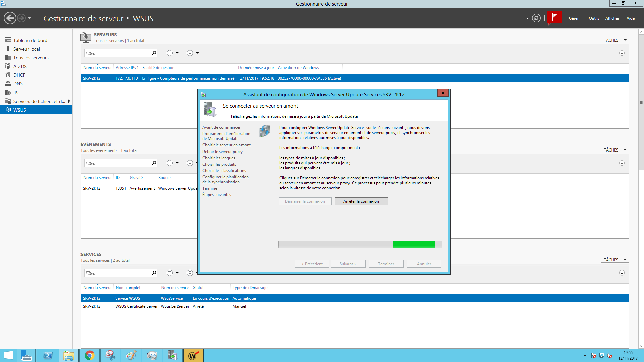The image size is (644, 362).
Task: Select event 13051 Avertissement row
Action: (x=139, y=188)
